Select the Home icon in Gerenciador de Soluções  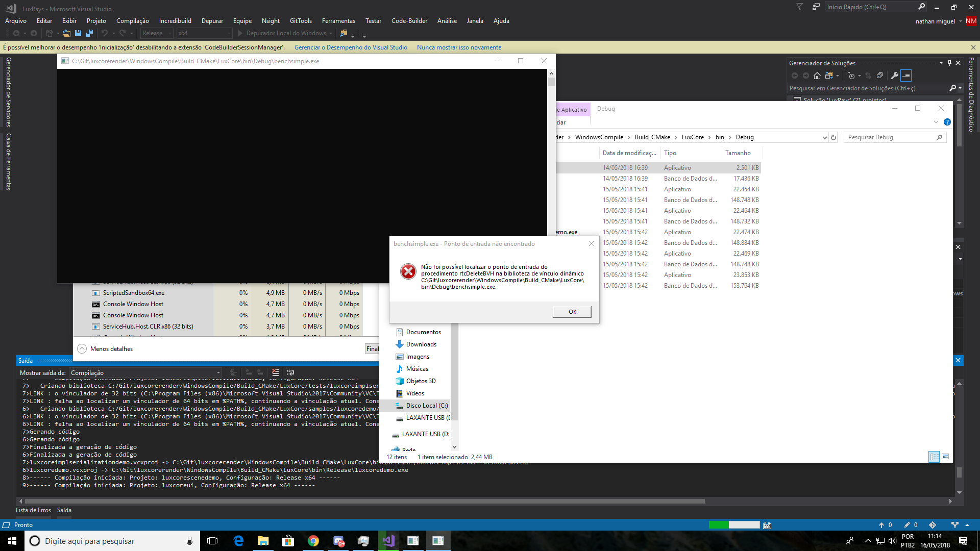(x=817, y=76)
